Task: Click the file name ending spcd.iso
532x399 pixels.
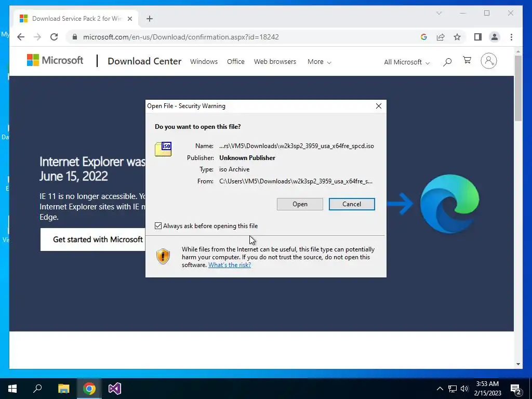Action: click(x=297, y=146)
